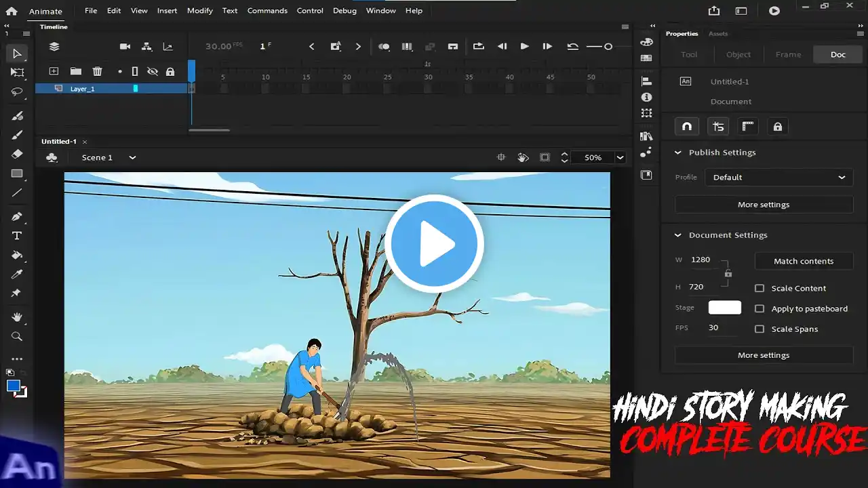The image size is (868, 488).
Task: Activate the Hand tool
Action: [17, 317]
